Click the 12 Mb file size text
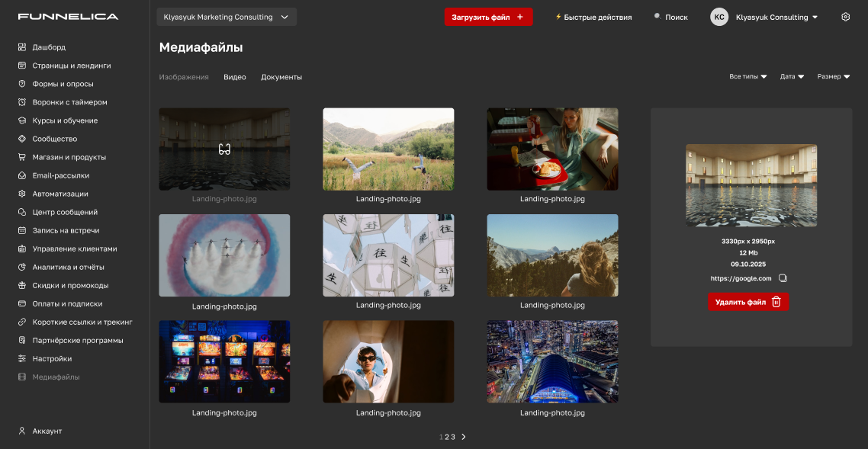The width and height of the screenshot is (868, 449). point(748,252)
